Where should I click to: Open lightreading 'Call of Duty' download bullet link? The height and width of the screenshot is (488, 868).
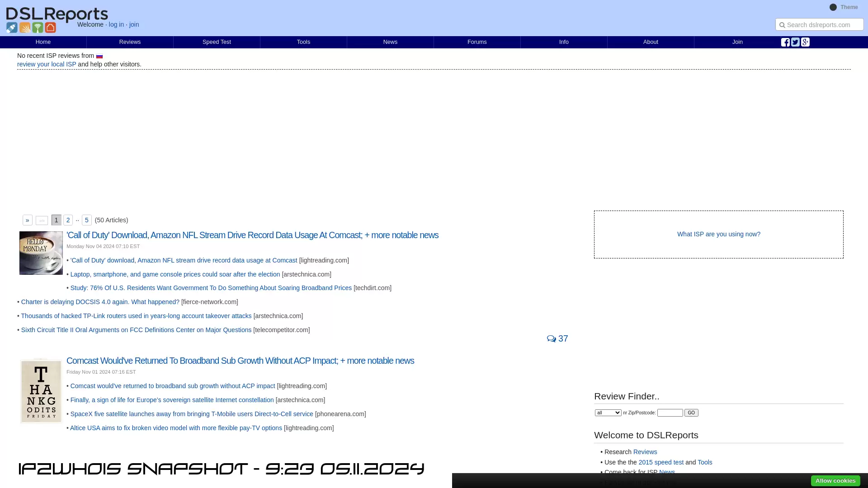(x=184, y=260)
